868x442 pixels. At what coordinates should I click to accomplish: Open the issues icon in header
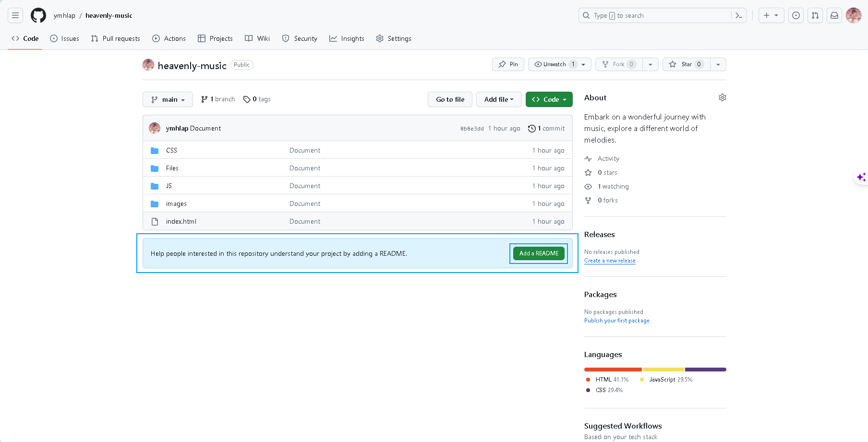[x=796, y=15]
